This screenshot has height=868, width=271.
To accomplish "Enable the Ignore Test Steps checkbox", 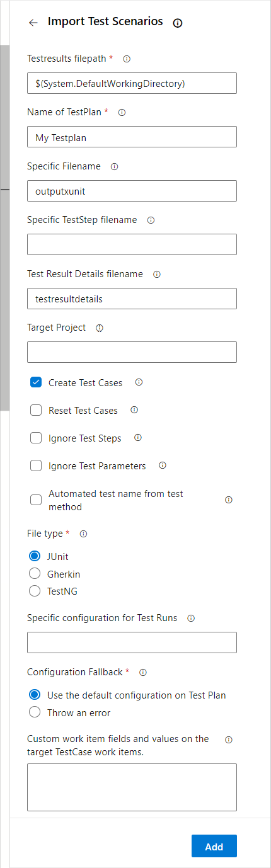I will coord(36,438).
